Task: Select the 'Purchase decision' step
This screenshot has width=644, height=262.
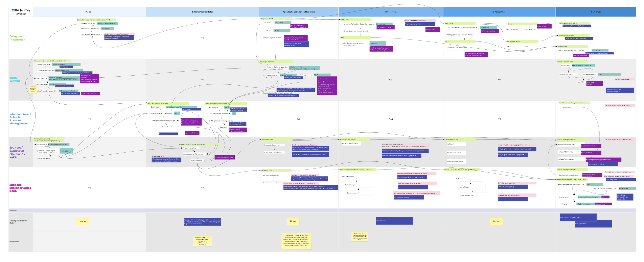Action: tap(197, 161)
